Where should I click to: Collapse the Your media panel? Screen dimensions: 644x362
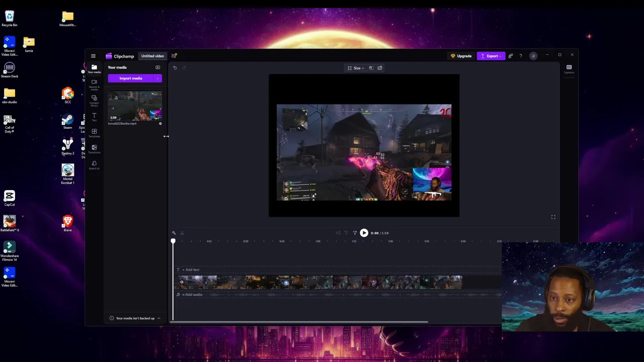157,67
